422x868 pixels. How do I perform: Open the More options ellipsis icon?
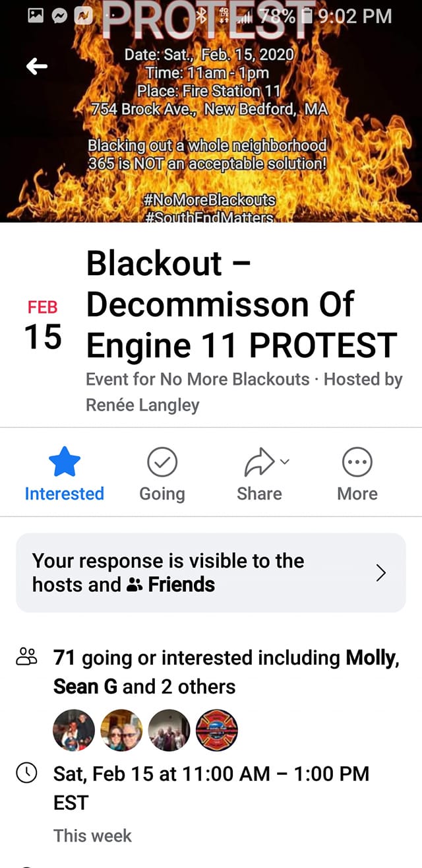pos(357,463)
